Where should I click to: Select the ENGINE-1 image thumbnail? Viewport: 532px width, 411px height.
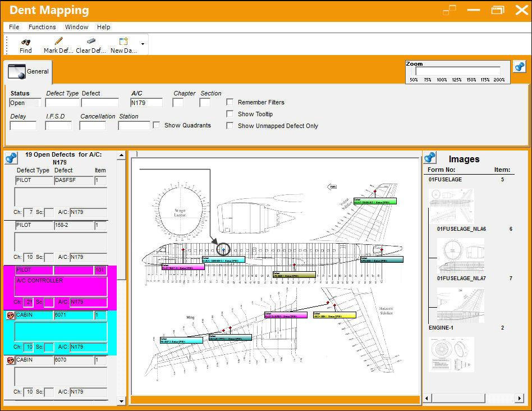coord(451,354)
